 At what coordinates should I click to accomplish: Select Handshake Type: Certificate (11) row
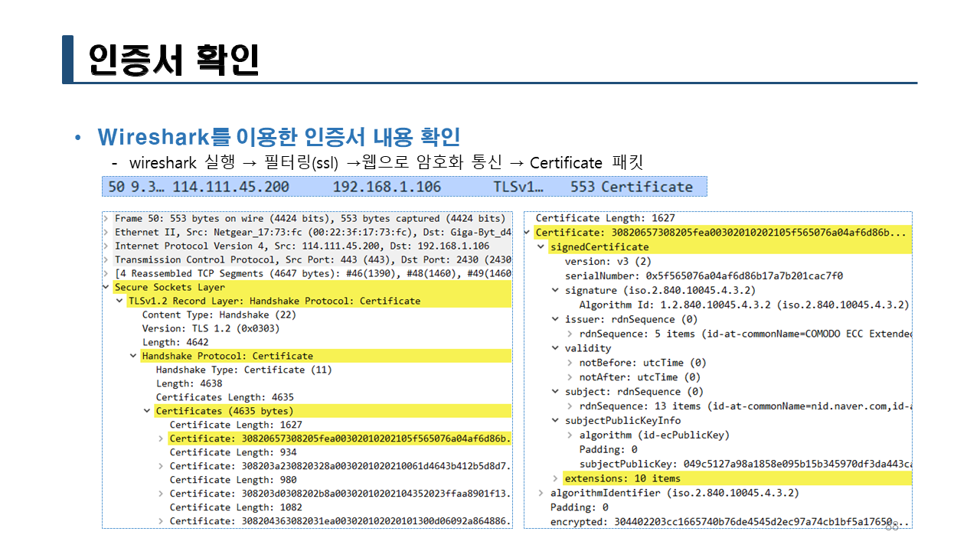click(243, 370)
